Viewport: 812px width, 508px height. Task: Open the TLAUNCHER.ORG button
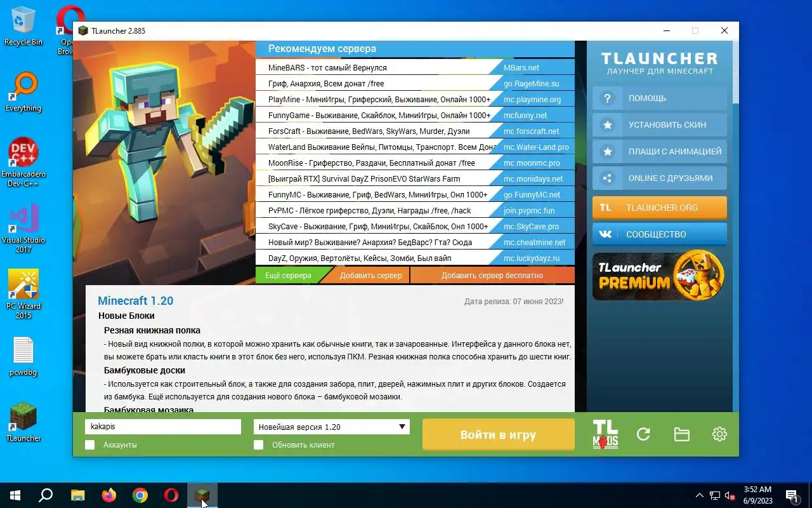tap(660, 208)
